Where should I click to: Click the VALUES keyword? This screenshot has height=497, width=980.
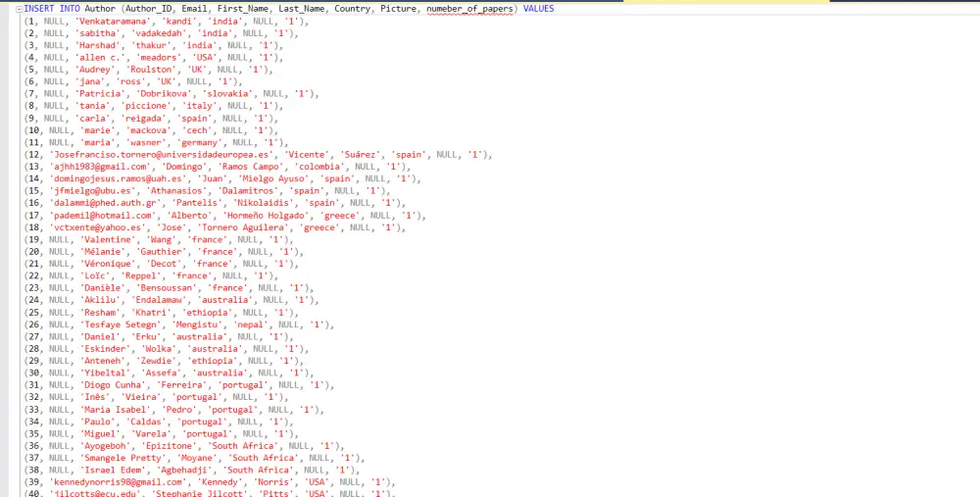pos(538,9)
